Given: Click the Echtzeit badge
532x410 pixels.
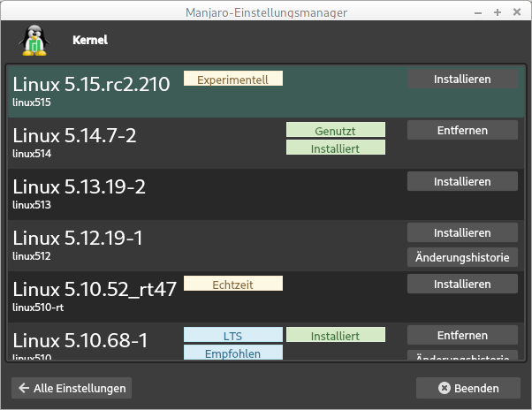Looking at the screenshot, I should coord(233,283).
